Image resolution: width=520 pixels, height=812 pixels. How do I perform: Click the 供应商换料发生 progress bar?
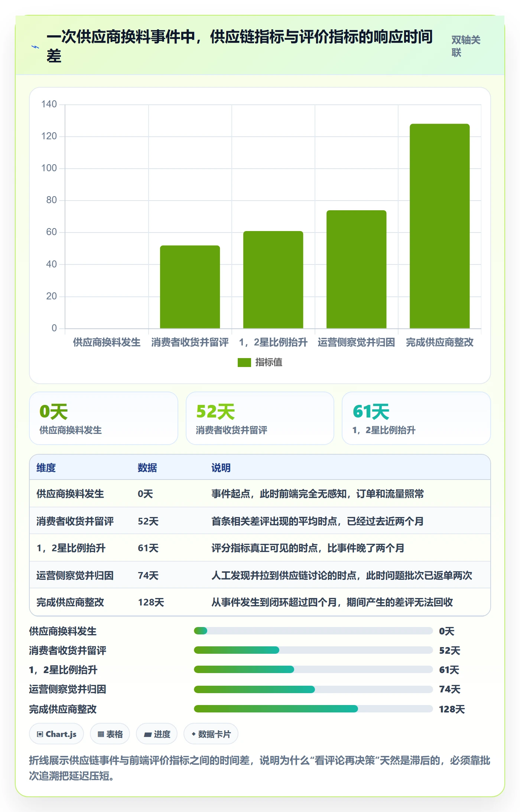(313, 631)
